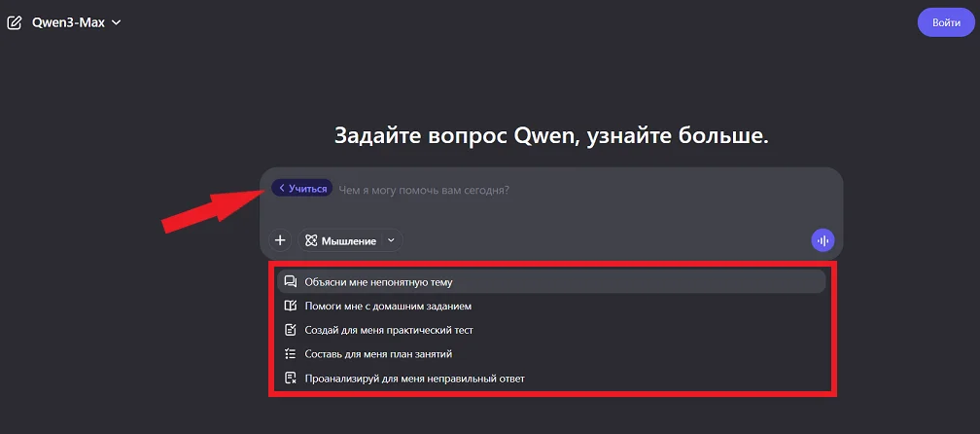Click the new chat pencil icon
The height and width of the screenshot is (434, 980).
[x=14, y=23]
